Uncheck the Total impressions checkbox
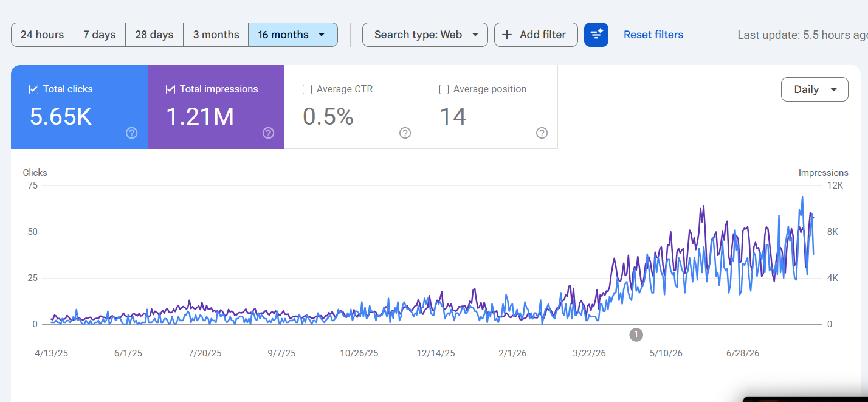The height and width of the screenshot is (402, 868). tap(171, 89)
